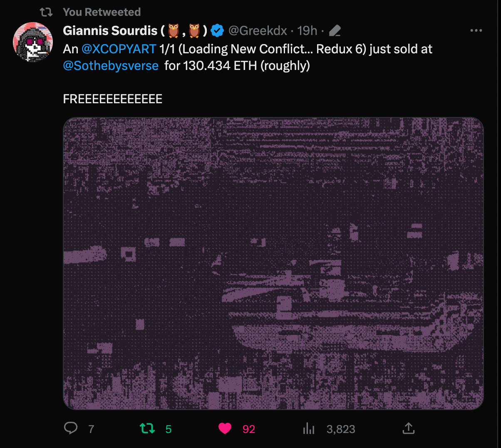
Task: Open the @XCOPYART mention link
Action: click(x=119, y=49)
